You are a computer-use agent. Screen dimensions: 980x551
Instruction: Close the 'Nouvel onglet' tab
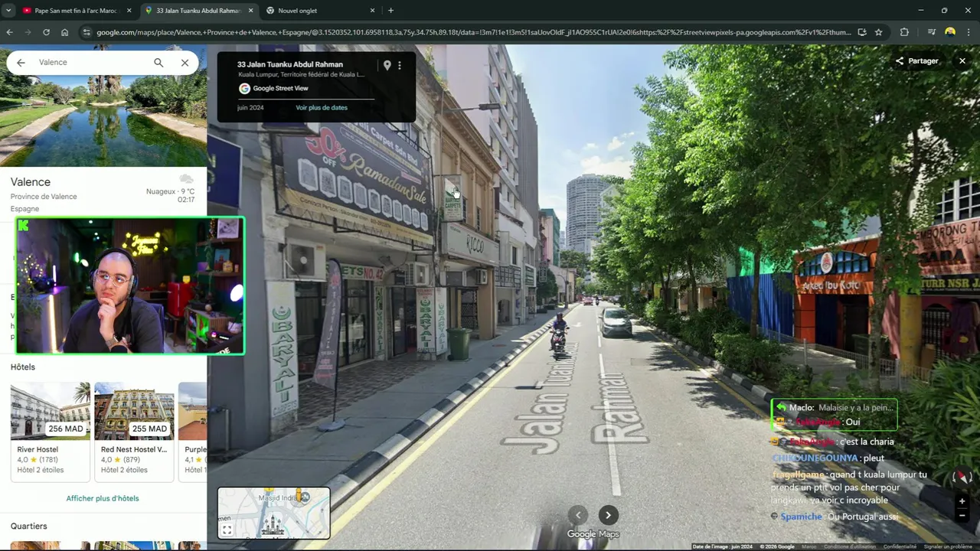[372, 11]
